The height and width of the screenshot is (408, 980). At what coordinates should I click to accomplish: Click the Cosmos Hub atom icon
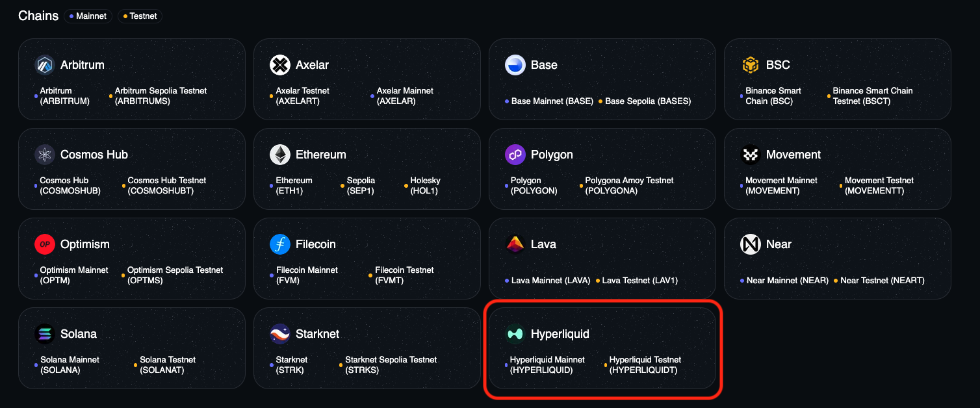tap(43, 154)
